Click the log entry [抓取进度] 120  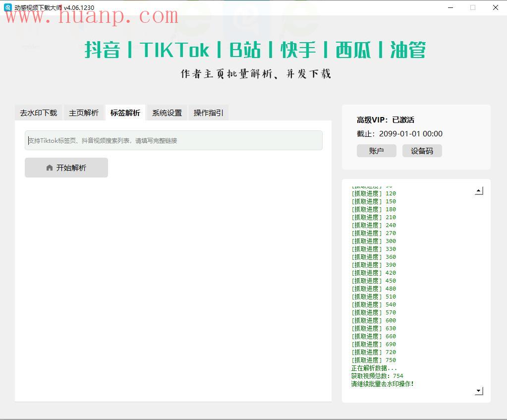point(374,193)
